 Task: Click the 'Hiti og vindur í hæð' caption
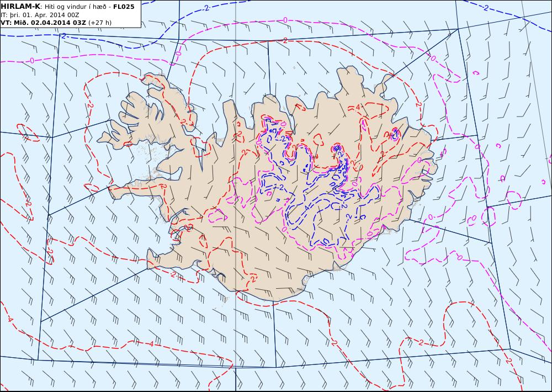click(75, 7)
